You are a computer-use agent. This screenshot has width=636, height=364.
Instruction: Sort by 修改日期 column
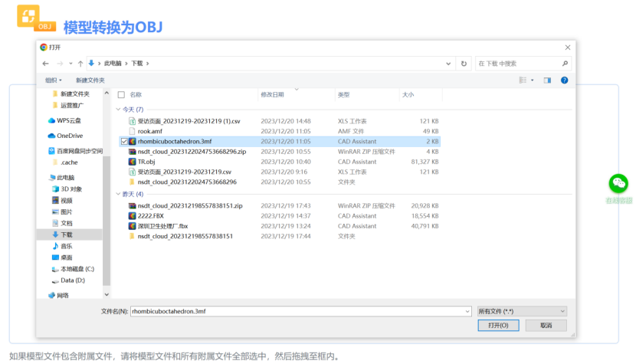(272, 94)
